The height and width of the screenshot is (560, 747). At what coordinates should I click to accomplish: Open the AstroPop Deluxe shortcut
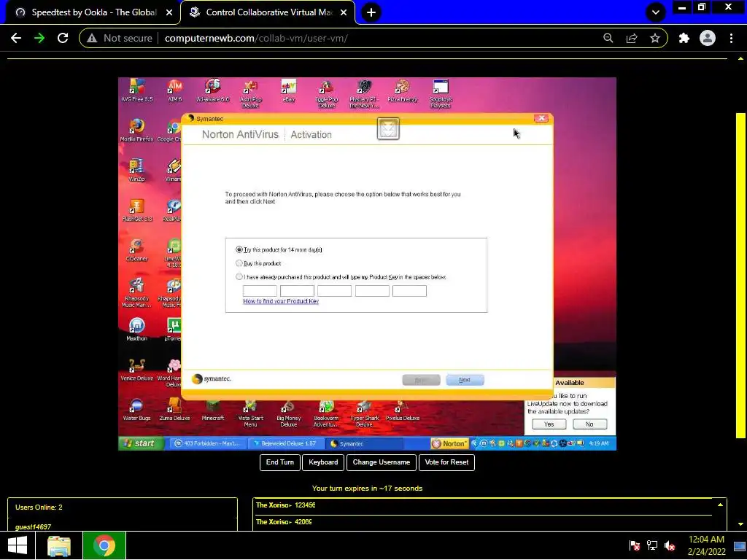click(251, 93)
